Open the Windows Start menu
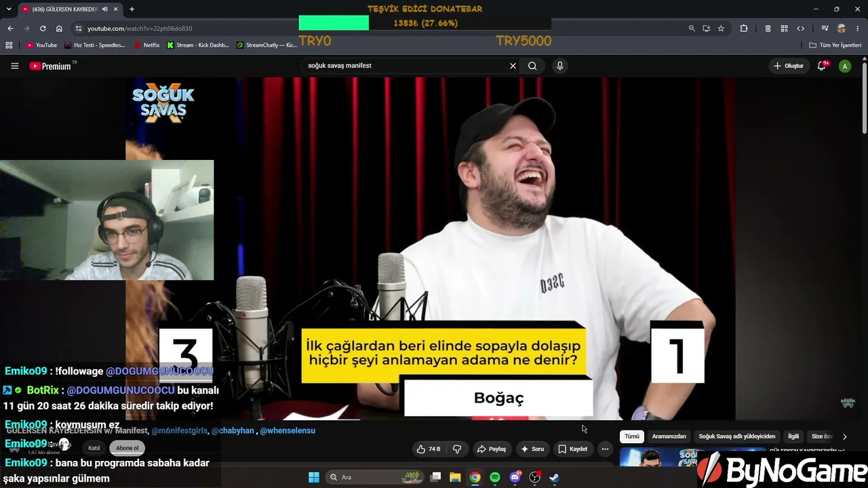This screenshot has width=868, height=488. point(314,477)
